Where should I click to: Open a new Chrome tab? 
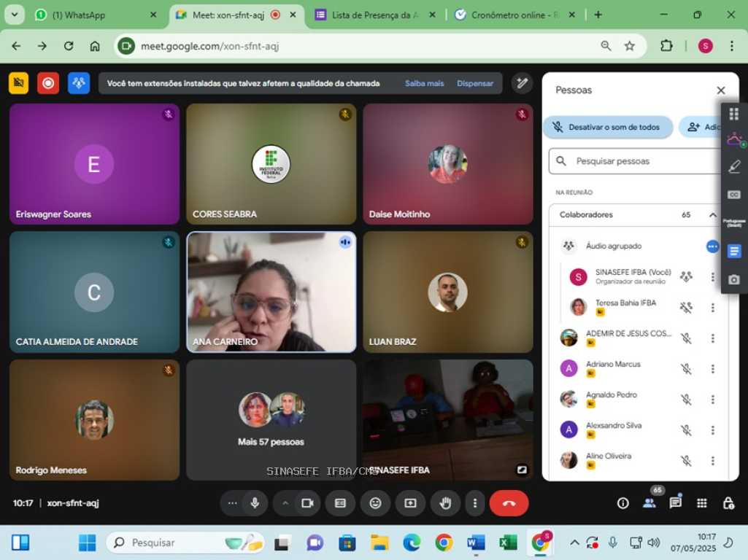click(x=598, y=15)
